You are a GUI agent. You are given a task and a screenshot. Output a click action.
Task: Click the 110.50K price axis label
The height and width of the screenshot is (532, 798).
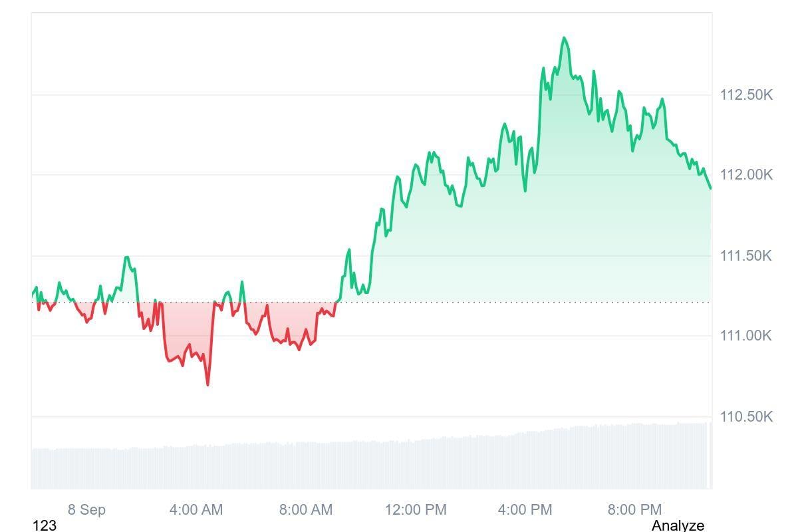point(746,417)
